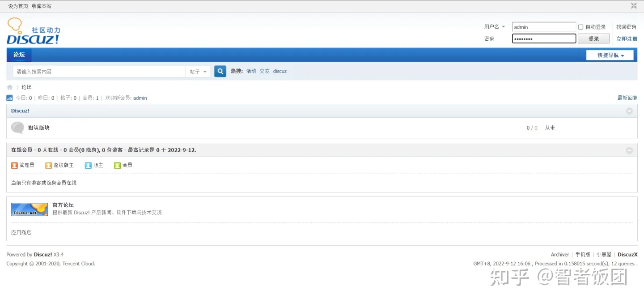Open the 帖子 search type dropdown
Viewport: 644px width, 303px height.
tap(198, 72)
